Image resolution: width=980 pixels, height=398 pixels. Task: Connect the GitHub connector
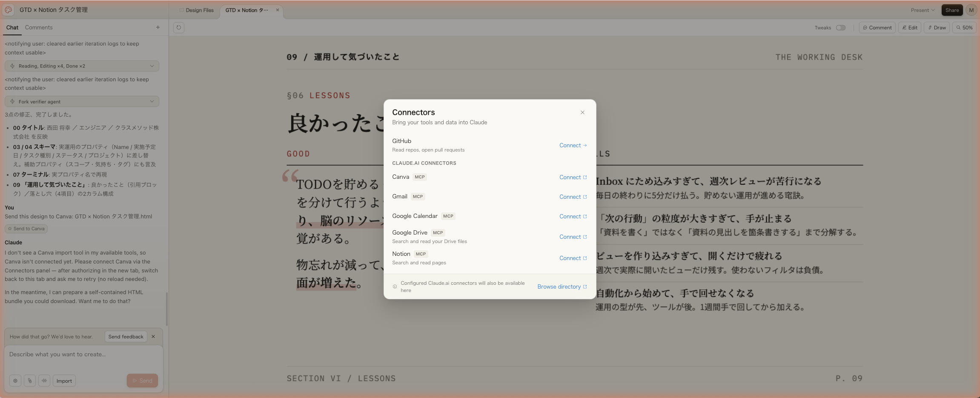coord(573,146)
